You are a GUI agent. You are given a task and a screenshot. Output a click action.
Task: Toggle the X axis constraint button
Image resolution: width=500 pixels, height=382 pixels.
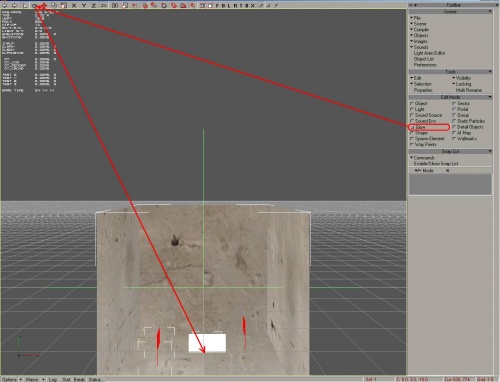pyautogui.click(x=74, y=5)
